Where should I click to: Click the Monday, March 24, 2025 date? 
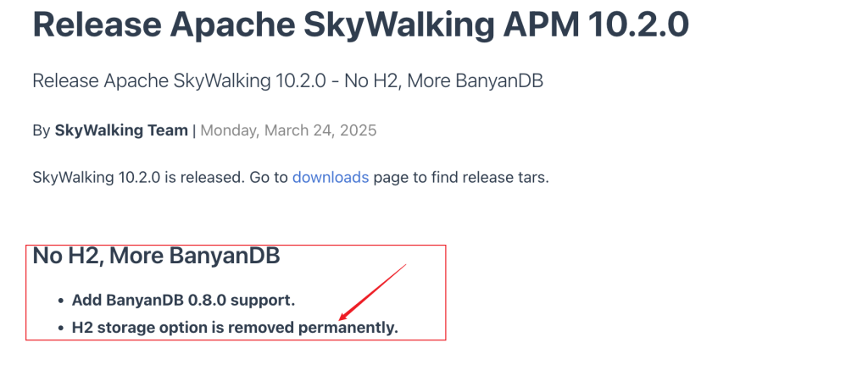click(288, 130)
